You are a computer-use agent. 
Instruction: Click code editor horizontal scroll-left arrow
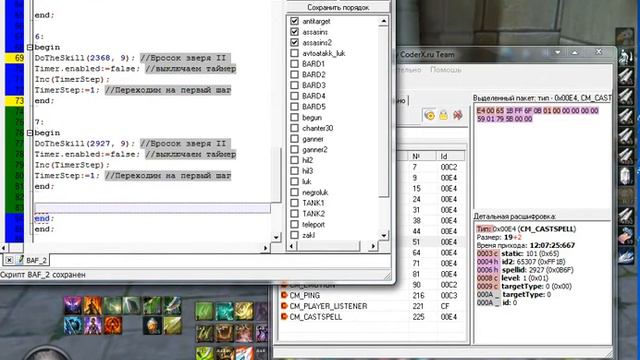click(4, 247)
